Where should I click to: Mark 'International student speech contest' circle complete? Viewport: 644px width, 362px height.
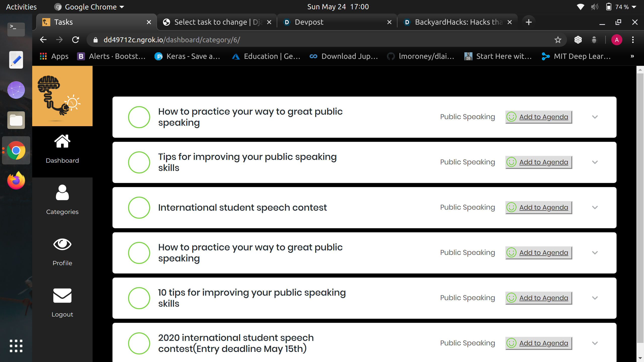point(139,208)
